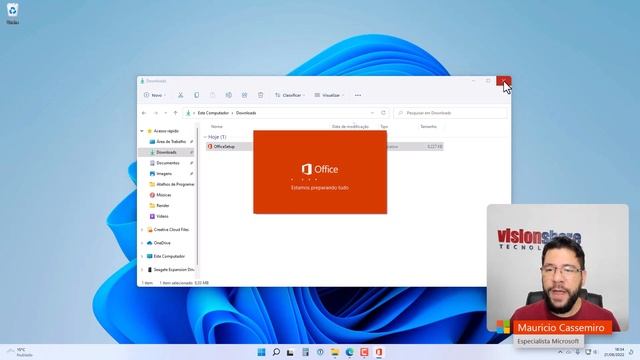Open the weather widget on taskbar

[x=20, y=352]
